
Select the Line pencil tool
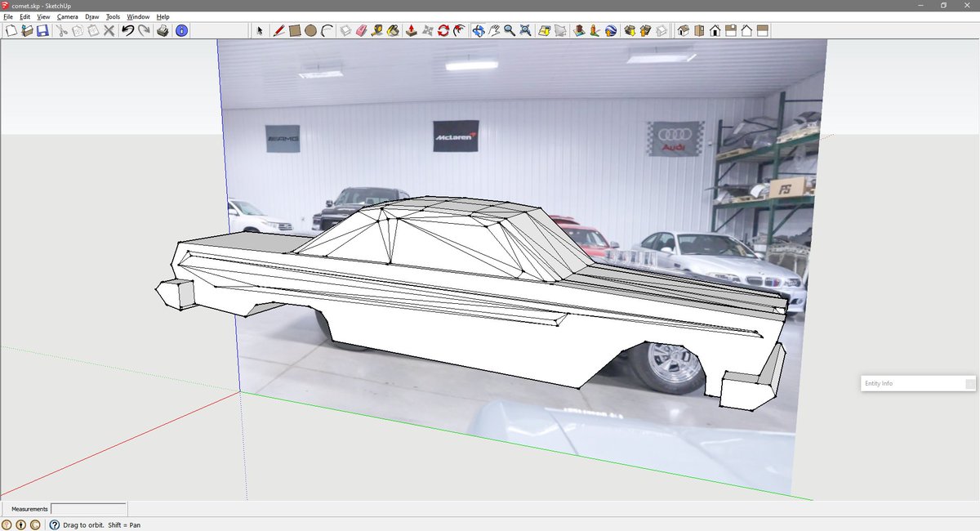[279, 31]
